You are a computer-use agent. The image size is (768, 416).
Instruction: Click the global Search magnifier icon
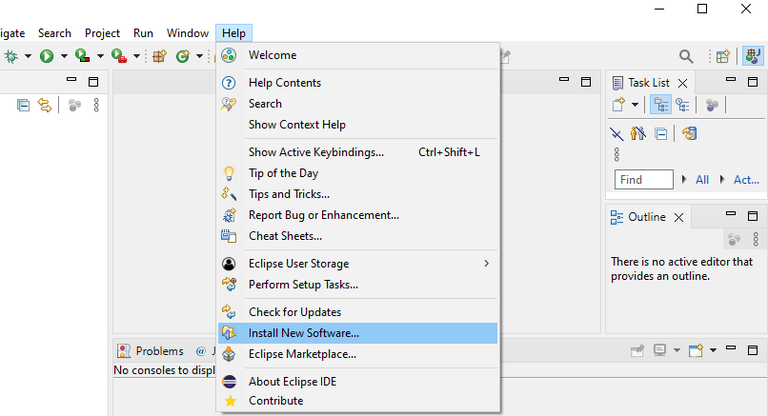(x=686, y=57)
